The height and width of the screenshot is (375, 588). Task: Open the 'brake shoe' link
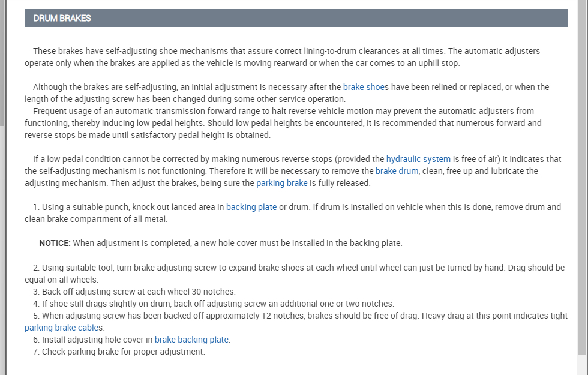(363, 87)
